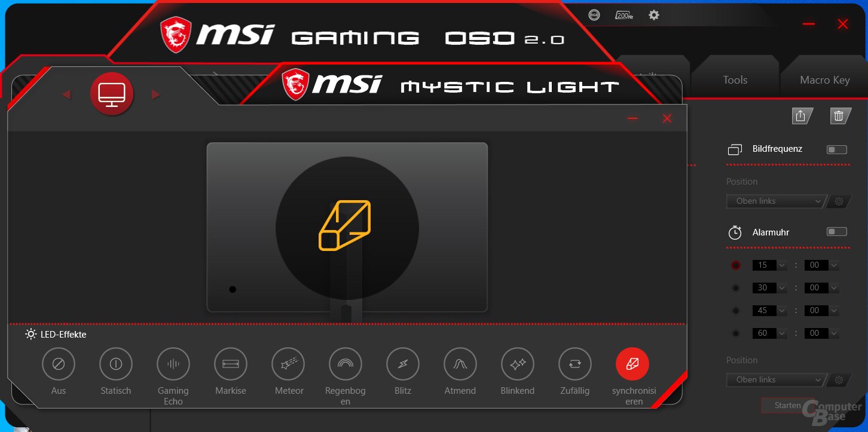Open the RGB Mystic Light icon in header

coord(594,15)
